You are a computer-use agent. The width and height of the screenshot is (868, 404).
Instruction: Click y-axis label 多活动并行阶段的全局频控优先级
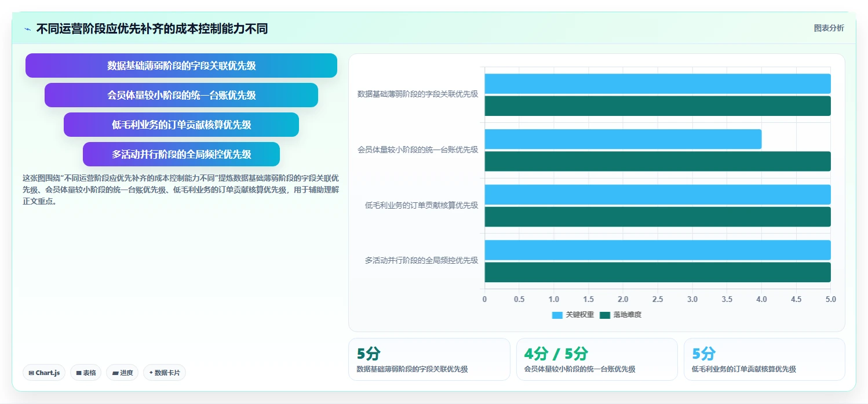click(421, 261)
